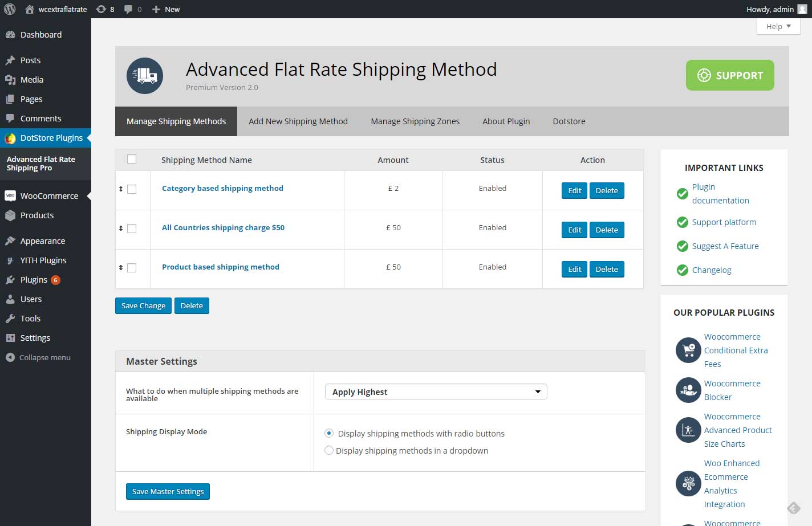Click the Posts pin icon
The image size is (812, 526).
point(10,60)
